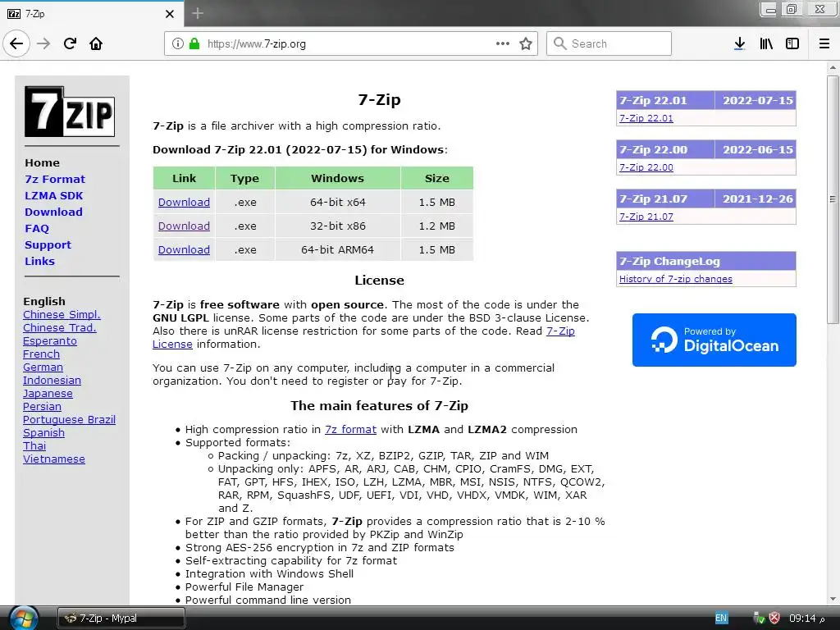This screenshot has width=840, height=630.
Task: Click the 7-Zip logo image
Action: pyautogui.click(x=70, y=112)
